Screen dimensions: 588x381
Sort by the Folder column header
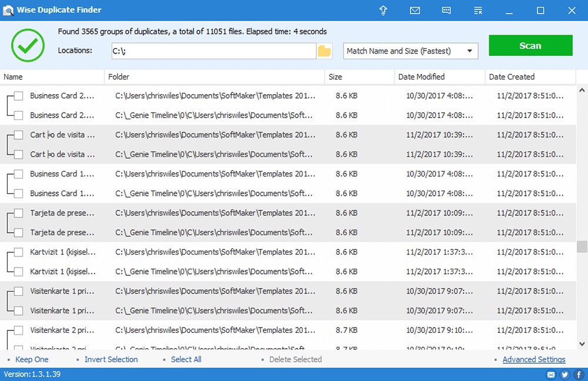[x=215, y=77]
